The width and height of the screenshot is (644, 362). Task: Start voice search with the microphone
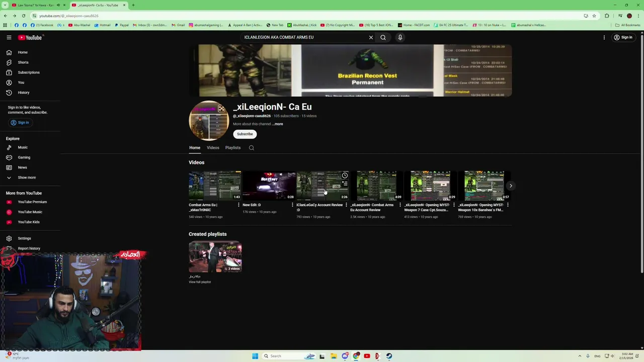pyautogui.click(x=400, y=37)
